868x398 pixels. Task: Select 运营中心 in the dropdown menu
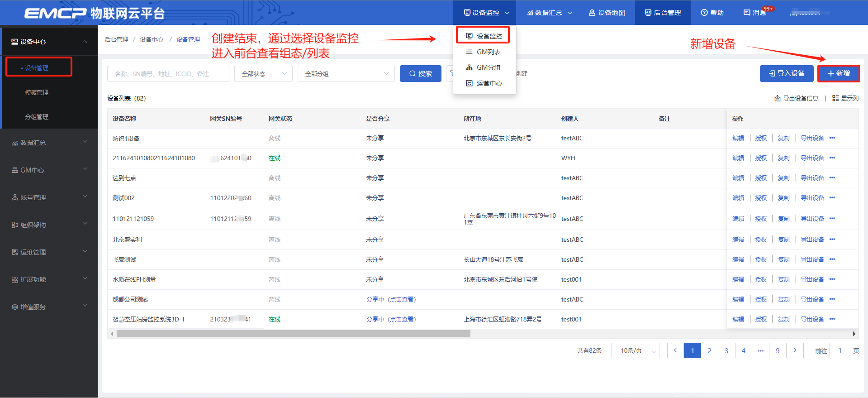point(484,83)
